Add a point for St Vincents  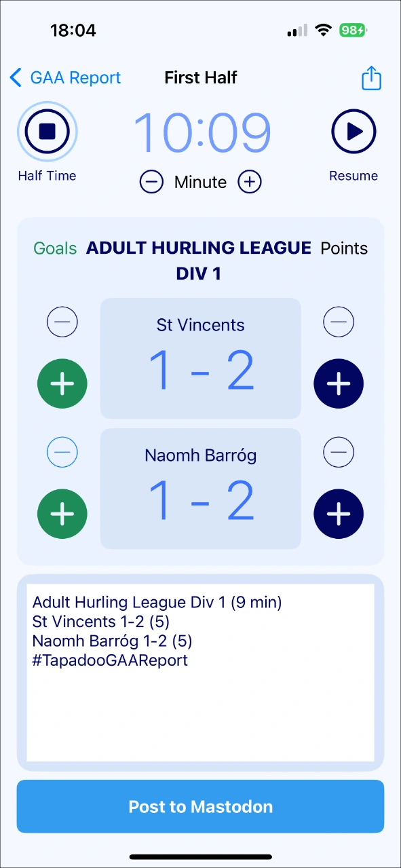point(339,383)
